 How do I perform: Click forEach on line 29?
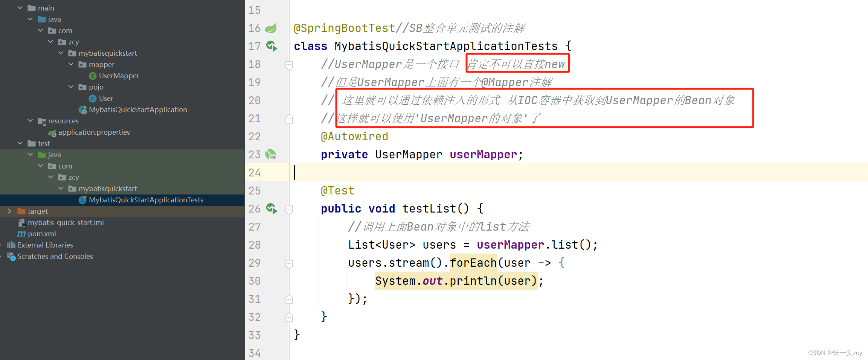[x=473, y=263]
